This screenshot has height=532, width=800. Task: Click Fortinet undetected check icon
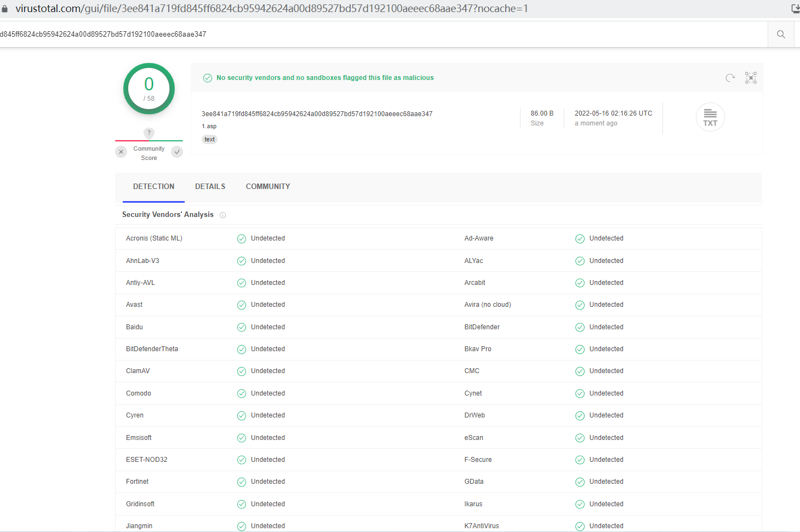click(242, 482)
